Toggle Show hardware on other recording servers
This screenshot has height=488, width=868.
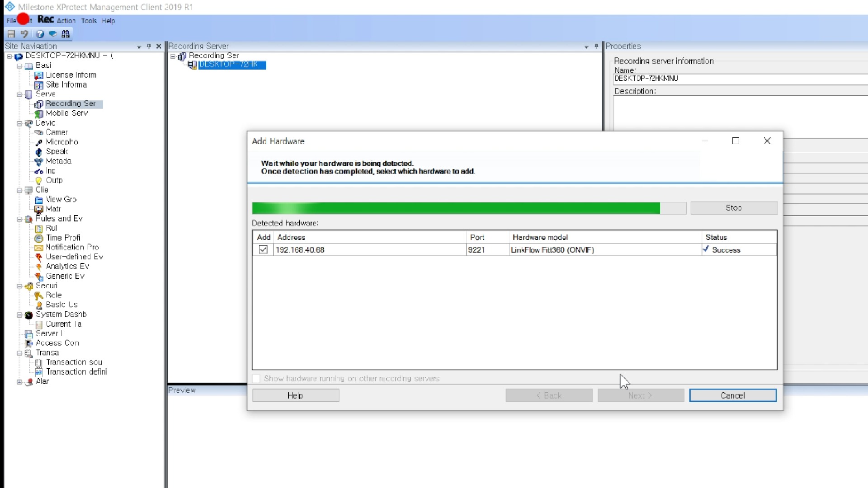pyautogui.click(x=256, y=379)
